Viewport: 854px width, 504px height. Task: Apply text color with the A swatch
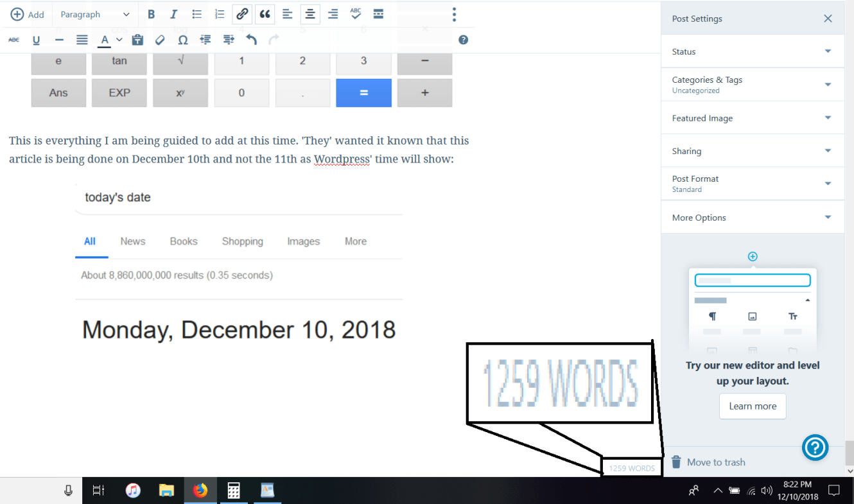[x=104, y=39]
